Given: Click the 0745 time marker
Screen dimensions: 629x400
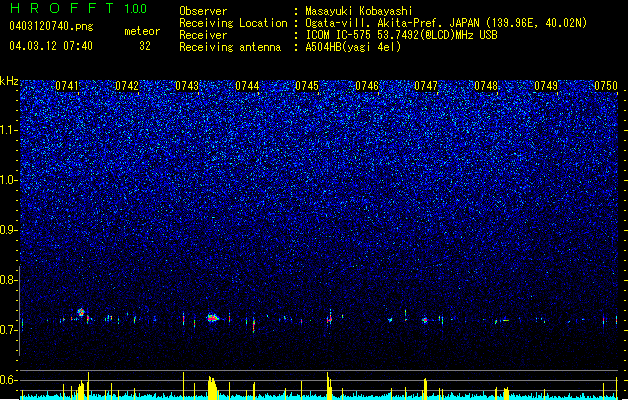Looking at the screenshot, I should point(307,86).
